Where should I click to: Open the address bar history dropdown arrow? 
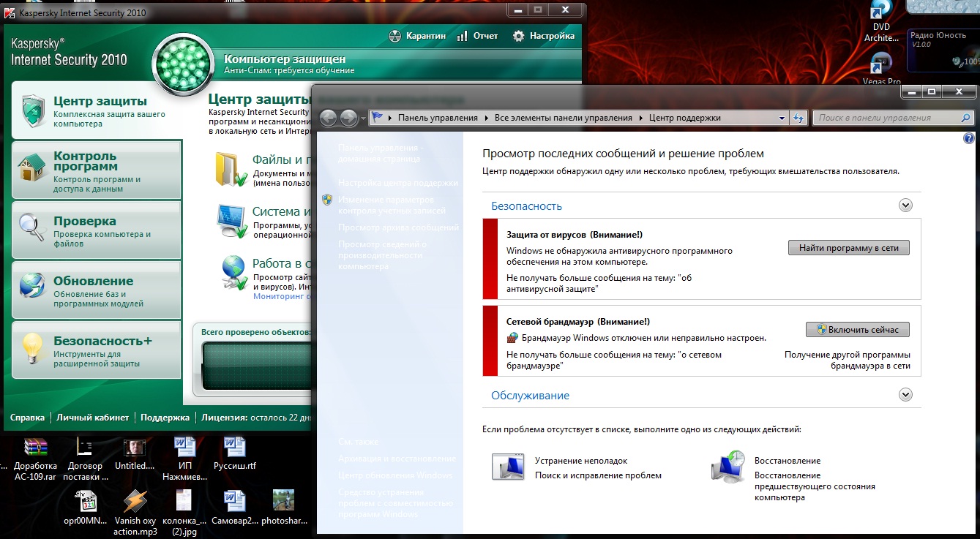point(782,118)
